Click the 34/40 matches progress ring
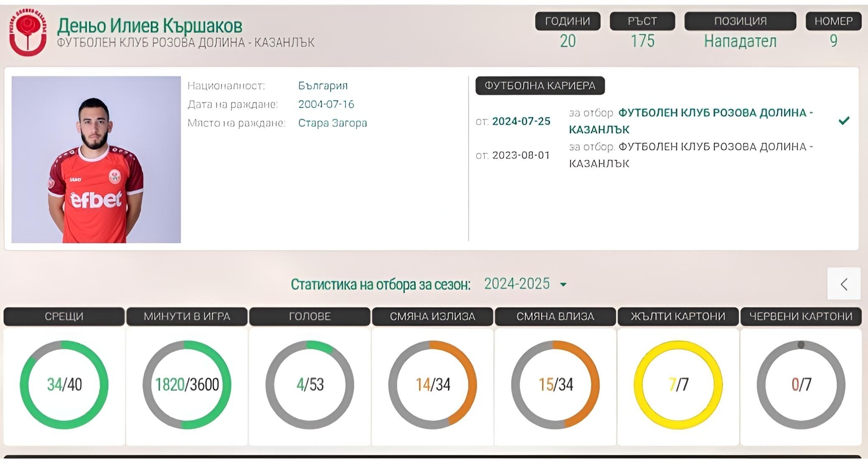The height and width of the screenshot is (474, 868). coord(64,385)
